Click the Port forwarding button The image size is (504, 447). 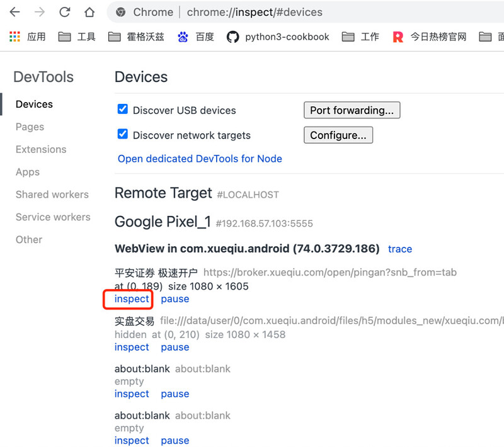[x=352, y=110]
